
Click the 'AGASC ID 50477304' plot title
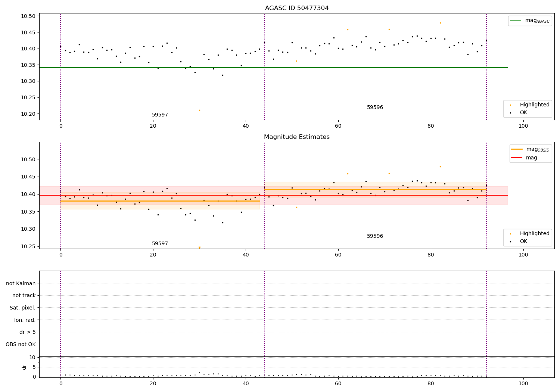click(x=297, y=8)
